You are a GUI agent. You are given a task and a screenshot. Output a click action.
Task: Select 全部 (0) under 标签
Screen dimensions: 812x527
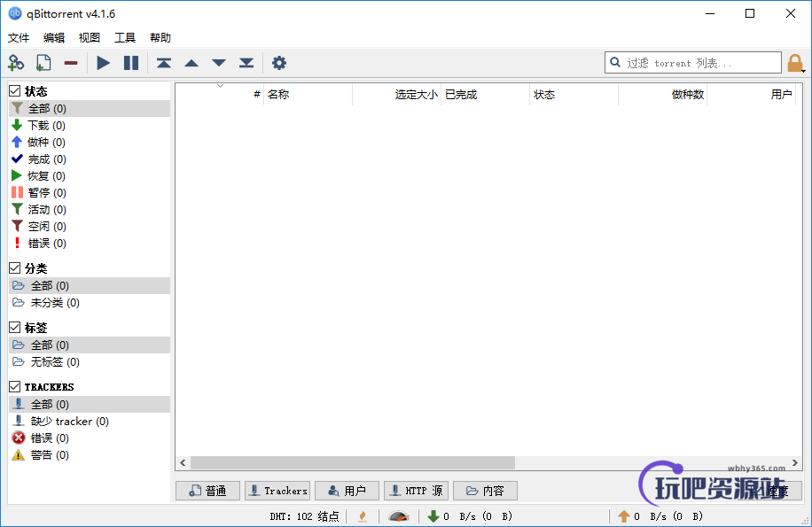90,345
